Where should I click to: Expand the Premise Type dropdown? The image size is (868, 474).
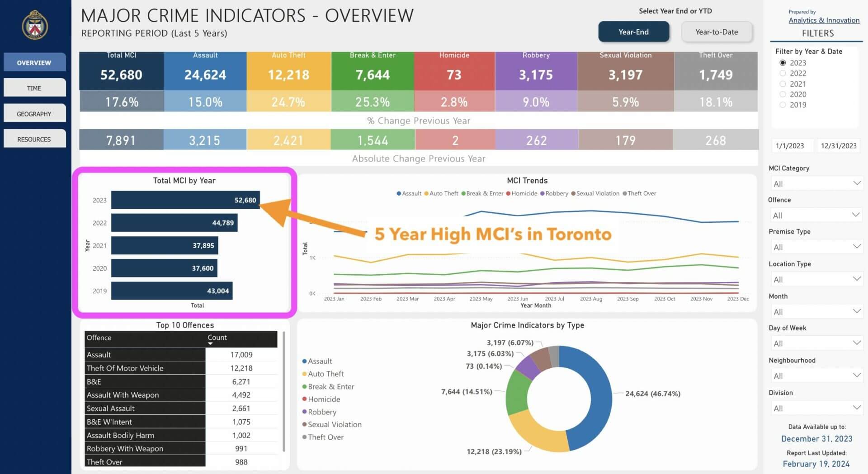tap(816, 247)
